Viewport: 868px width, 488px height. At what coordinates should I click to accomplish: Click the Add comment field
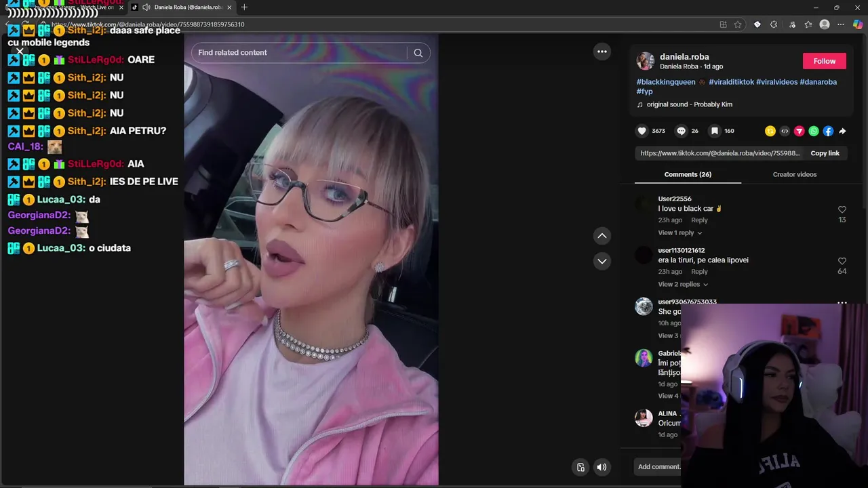(658, 466)
